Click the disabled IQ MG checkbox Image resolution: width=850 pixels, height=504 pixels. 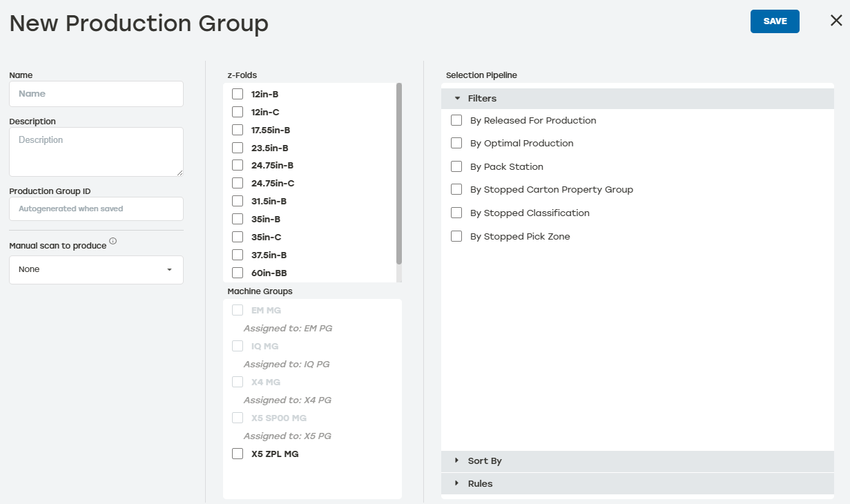238,346
